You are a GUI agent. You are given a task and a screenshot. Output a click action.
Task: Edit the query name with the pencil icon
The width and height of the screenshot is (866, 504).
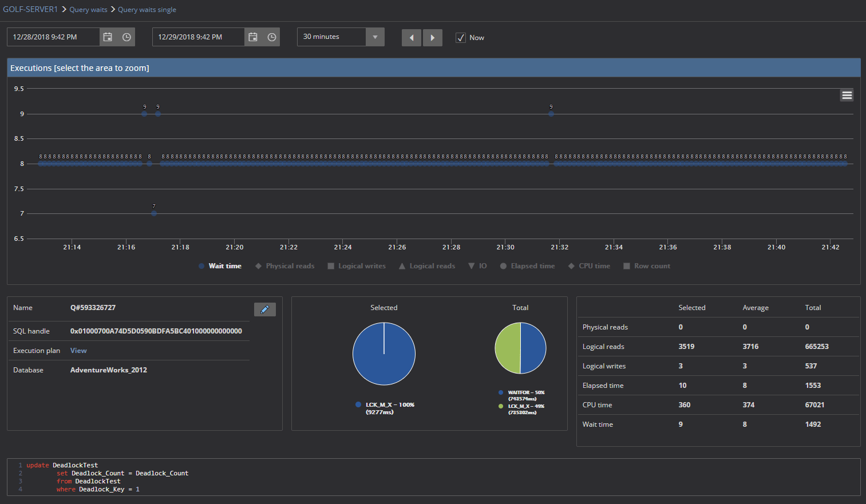264,309
